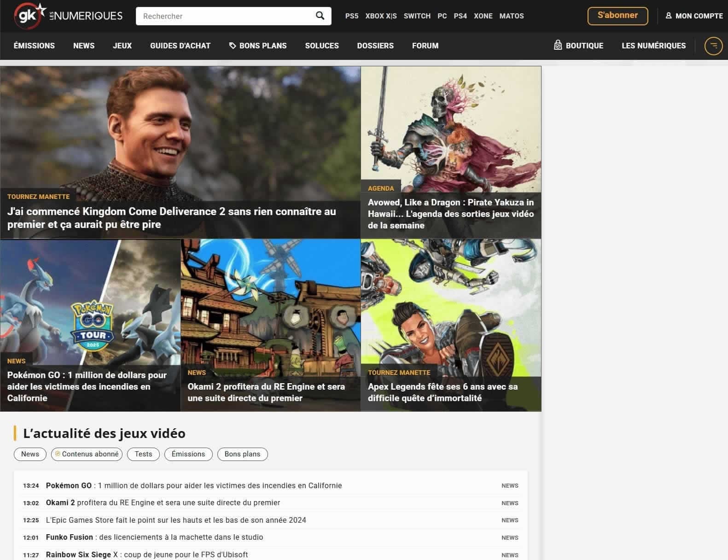Viewport: 728px width, 560px height.
Task: Select the Émissions filter pill
Action: [188, 454]
